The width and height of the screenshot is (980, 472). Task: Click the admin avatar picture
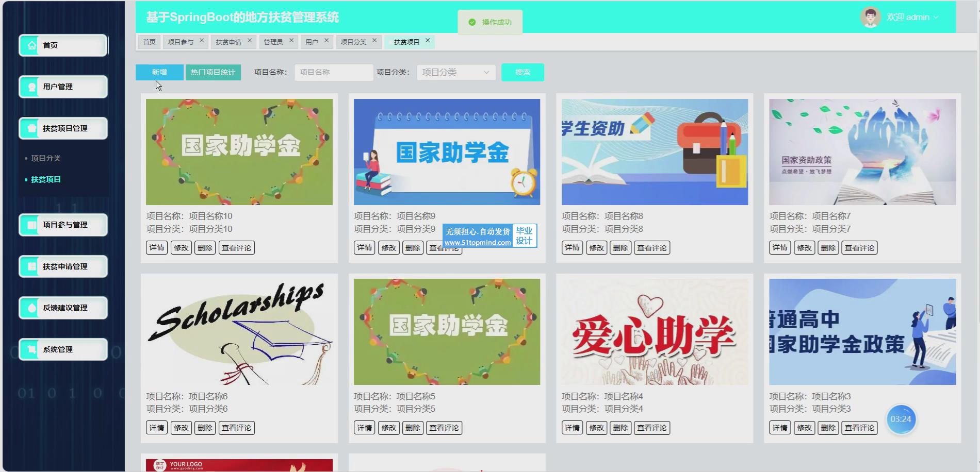pyautogui.click(x=870, y=17)
